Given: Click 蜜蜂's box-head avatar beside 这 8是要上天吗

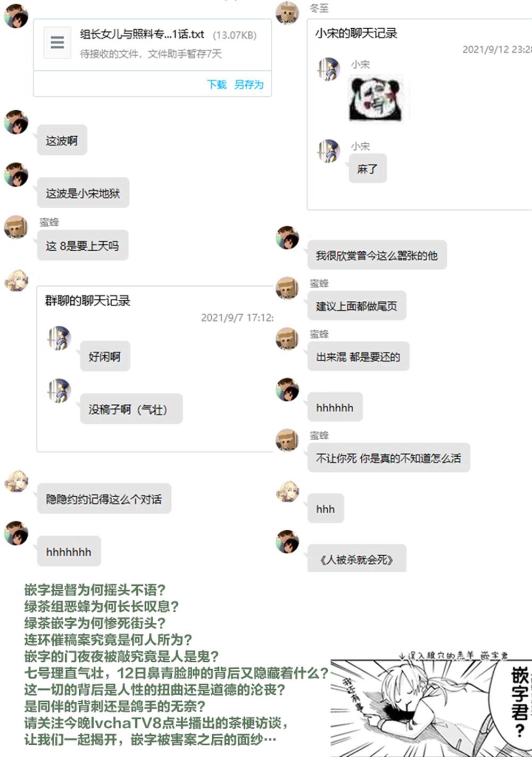Looking at the screenshot, I should pos(16,228).
